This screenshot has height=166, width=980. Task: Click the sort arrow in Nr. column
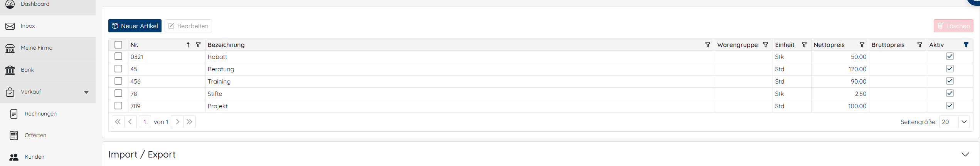pyautogui.click(x=188, y=45)
